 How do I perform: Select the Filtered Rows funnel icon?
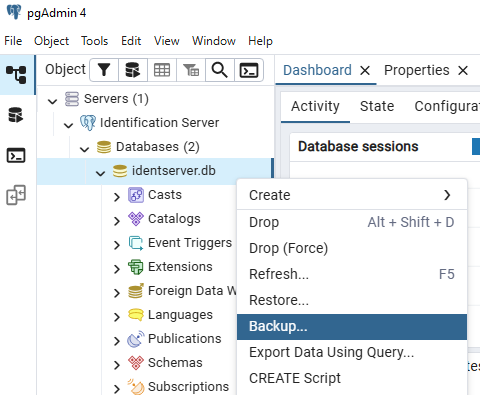[x=191, y=70]
